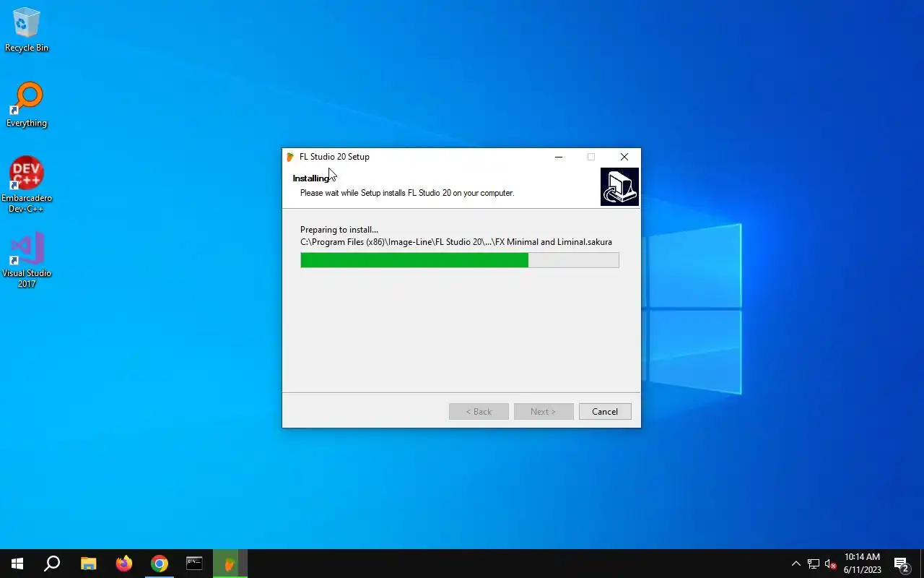
Task: Click the file path ending in 'Liminal.sakura'
Action: pos(456,242)
